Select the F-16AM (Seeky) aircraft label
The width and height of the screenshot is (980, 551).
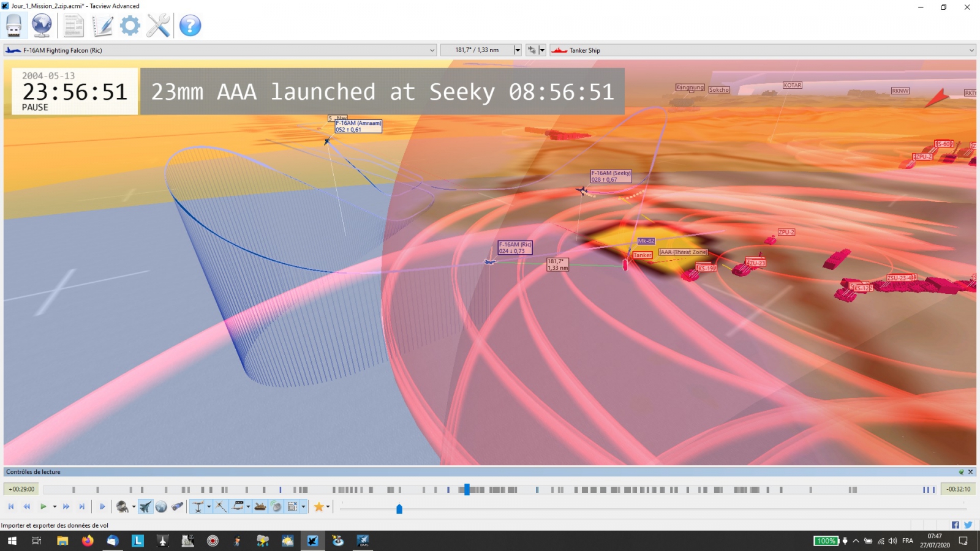[611, 176]
